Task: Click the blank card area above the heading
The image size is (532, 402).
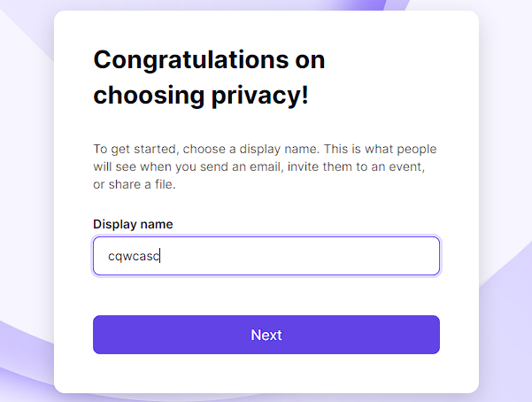Action: [266, 29]
